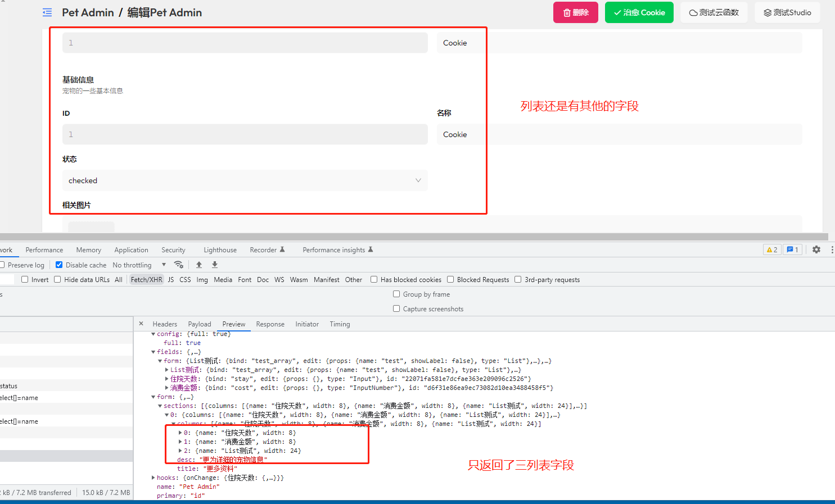
Task: Switch to the Response tab
Action: (x=270, y=324)
